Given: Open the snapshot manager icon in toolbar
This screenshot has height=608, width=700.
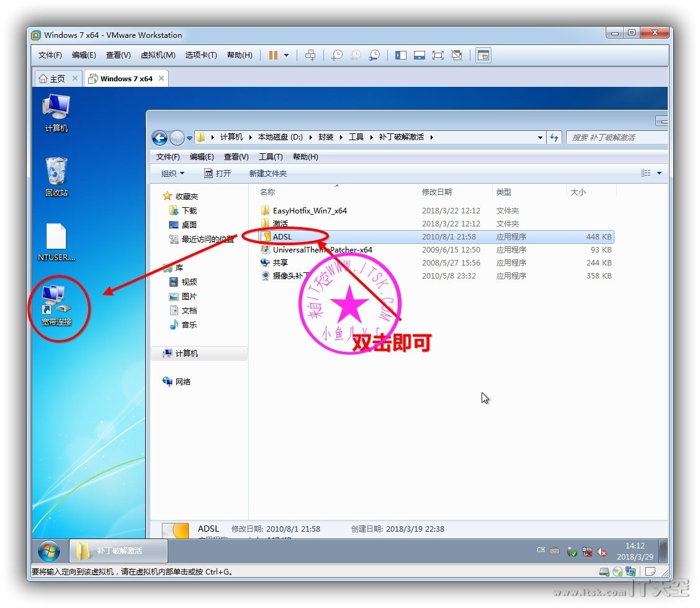Looking at the screenshot, I should pyautogui.click(x=374, y=55).
